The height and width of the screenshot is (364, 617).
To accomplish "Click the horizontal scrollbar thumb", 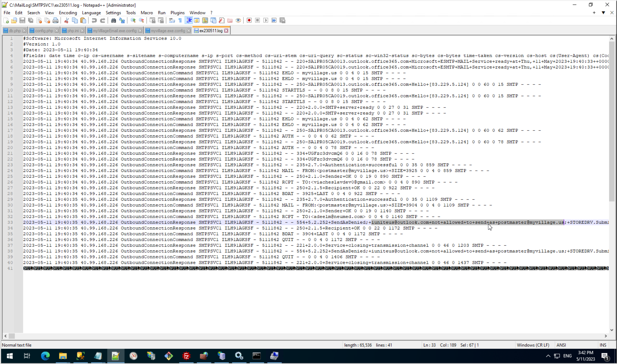I will tap(12, 336).
